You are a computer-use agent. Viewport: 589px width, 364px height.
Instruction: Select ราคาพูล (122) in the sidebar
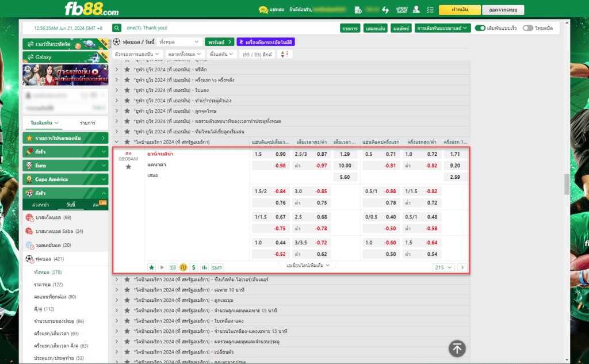[x=48, y=285]
